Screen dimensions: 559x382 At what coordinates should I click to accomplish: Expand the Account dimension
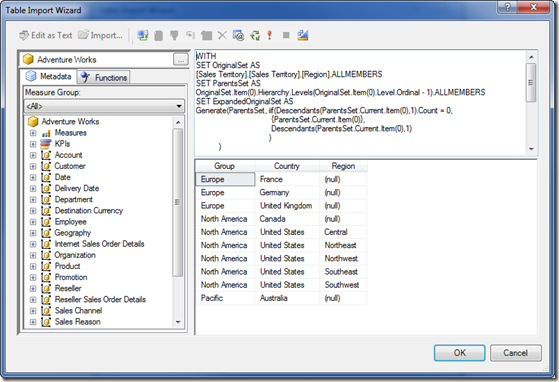pos(33,155)
